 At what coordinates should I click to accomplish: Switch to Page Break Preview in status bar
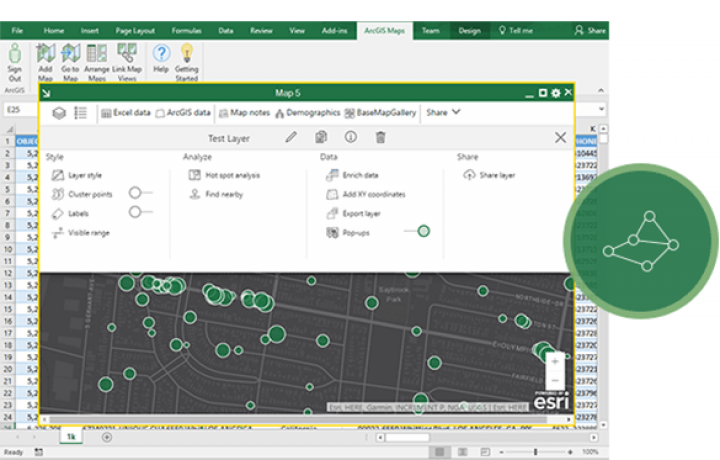485,452
